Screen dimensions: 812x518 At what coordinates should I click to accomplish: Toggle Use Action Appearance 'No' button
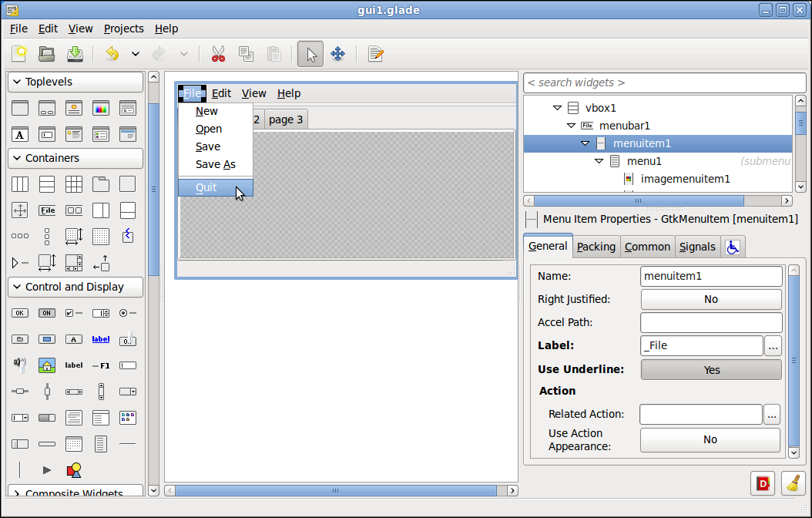click(x=710, y=440)
